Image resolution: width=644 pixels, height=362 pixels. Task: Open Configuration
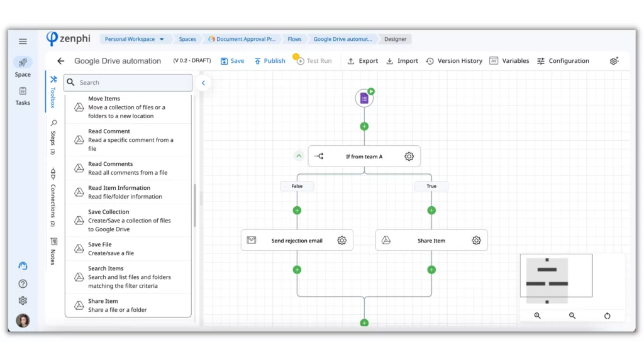click(x=563, y=61)
